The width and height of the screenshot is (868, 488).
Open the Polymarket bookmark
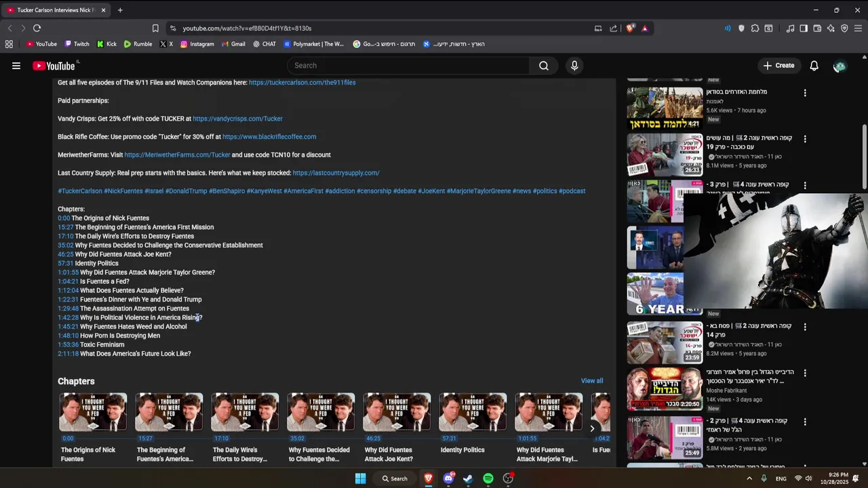click(314, 44)
